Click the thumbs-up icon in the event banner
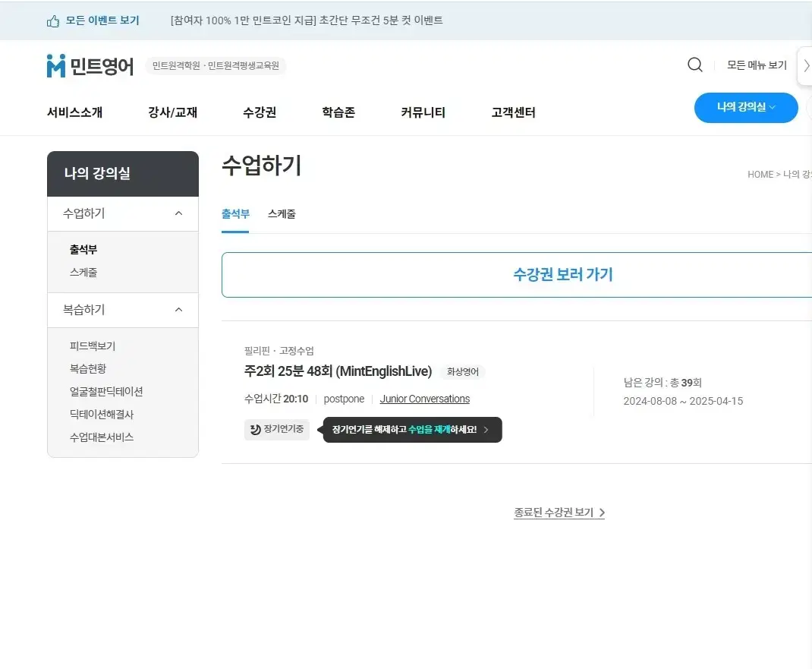Screen dimensions: 812x669 point(53,21)
